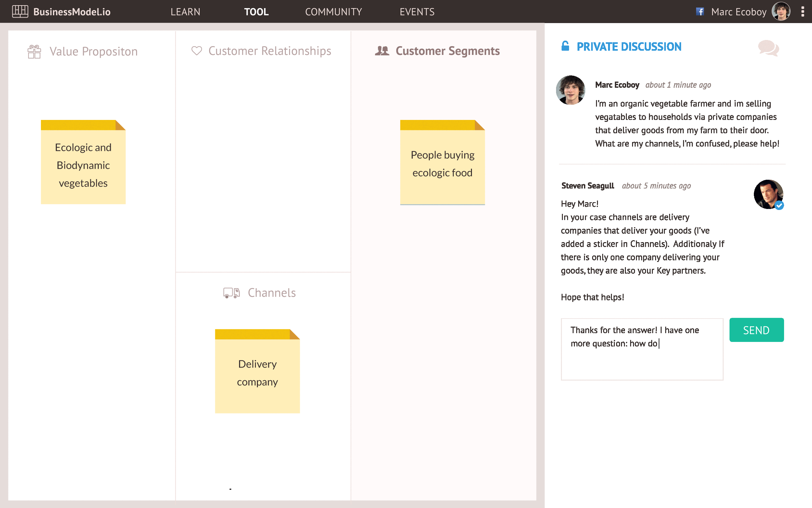Click the people icon for Customer Segments
Image resolution: width=812 pixels, height=508 pixels.
coord(382,51)
